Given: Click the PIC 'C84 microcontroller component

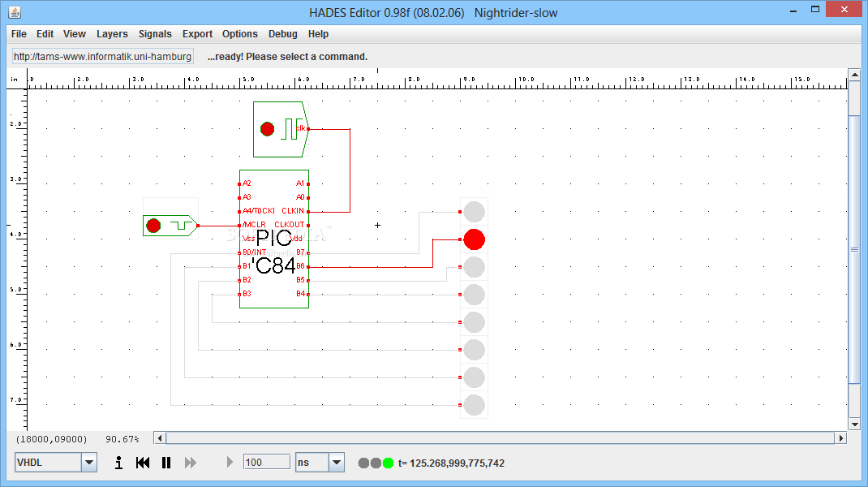Looking at the screenshot, I should (274, 239).
